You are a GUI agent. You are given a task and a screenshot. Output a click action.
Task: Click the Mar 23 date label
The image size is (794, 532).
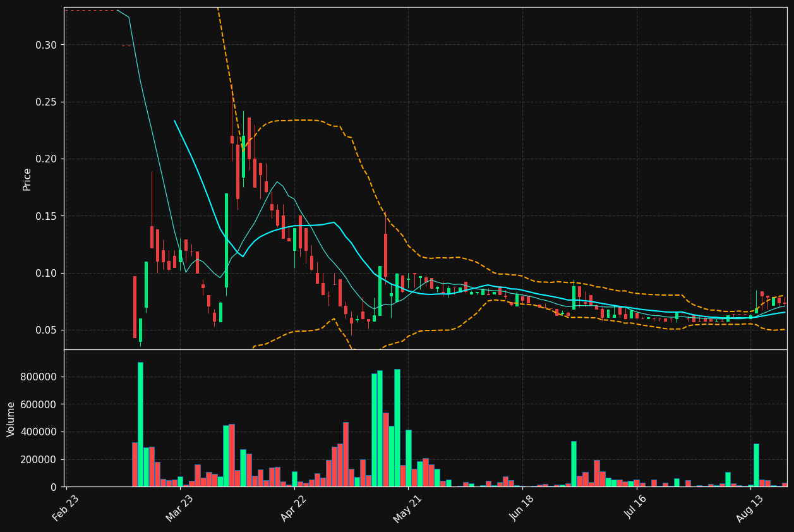[x=180, y=508]
